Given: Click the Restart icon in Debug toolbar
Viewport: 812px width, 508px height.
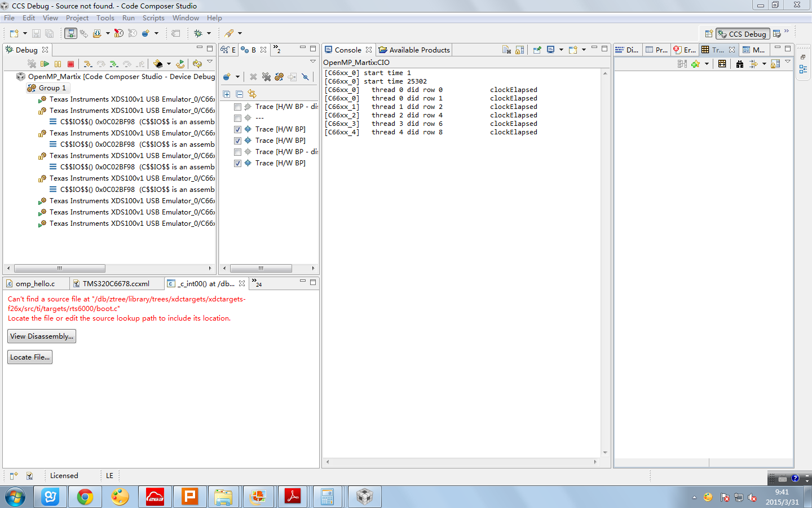Looking at the screenshot, I should click(180, 64).
